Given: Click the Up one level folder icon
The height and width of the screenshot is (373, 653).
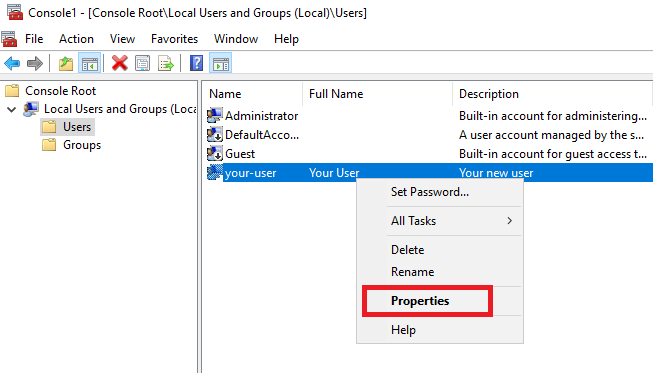Looking at the screenshot, I should click(66, 64).
